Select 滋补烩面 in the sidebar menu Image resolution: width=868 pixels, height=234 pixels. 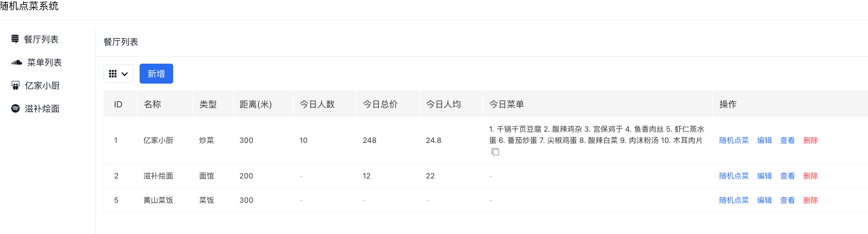[x=42, y=108]
